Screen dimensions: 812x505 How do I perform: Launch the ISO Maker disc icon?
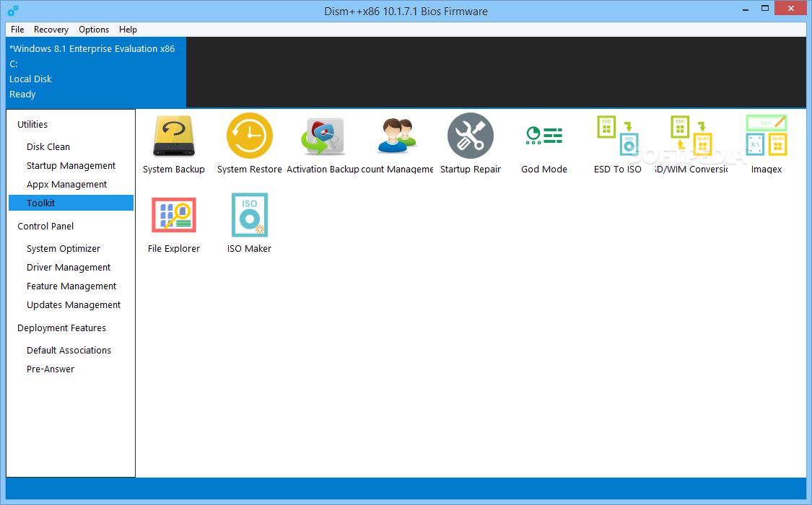(x=250, y=215)
